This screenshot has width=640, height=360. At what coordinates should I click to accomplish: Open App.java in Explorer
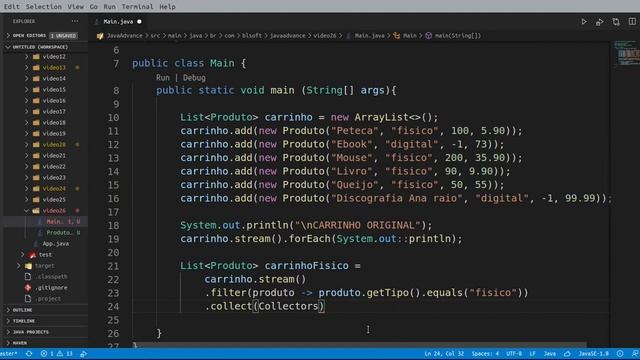[x=56, y=244]
